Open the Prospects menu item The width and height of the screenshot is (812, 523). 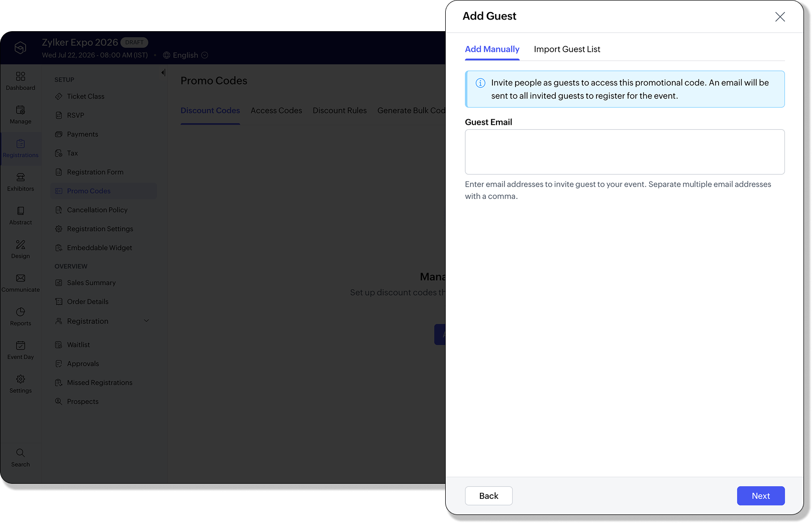[83, 402]
